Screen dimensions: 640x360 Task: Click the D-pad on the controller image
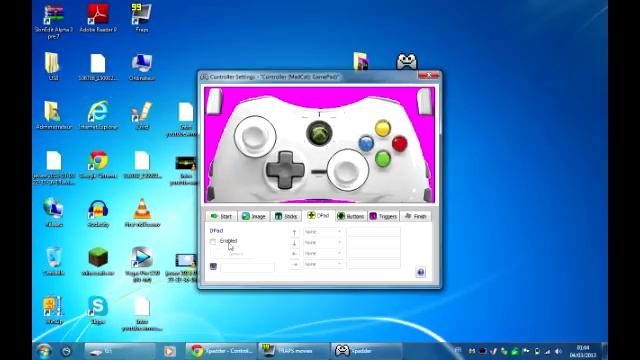[285, 170]
